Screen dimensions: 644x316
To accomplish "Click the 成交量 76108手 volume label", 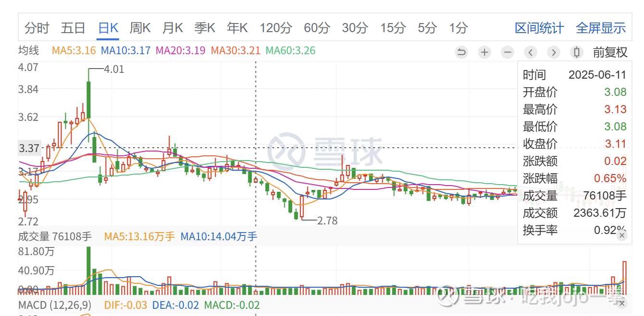I will tap(55, 236).
